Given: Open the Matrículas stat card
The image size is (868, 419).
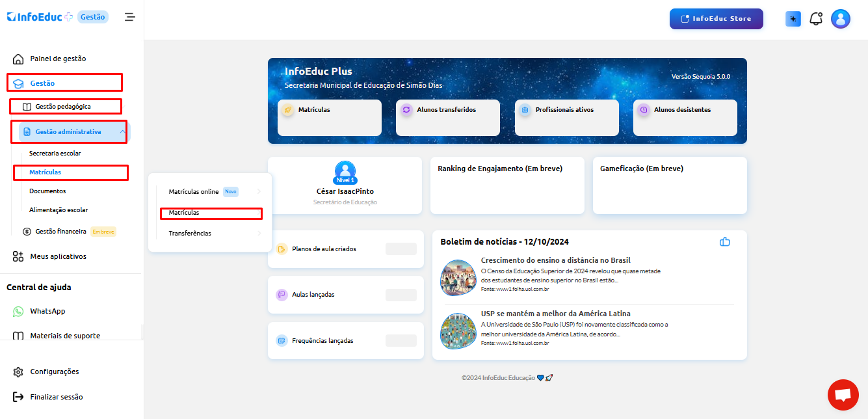Looking at the screenshot, I should tap(330, 118).
